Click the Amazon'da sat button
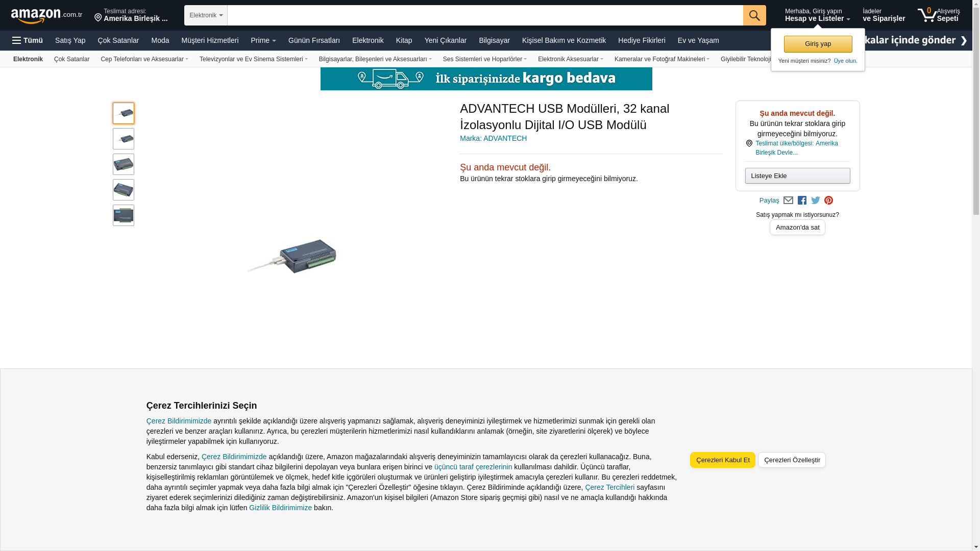This screenshot has height=551, width=980. click(797, 228)
